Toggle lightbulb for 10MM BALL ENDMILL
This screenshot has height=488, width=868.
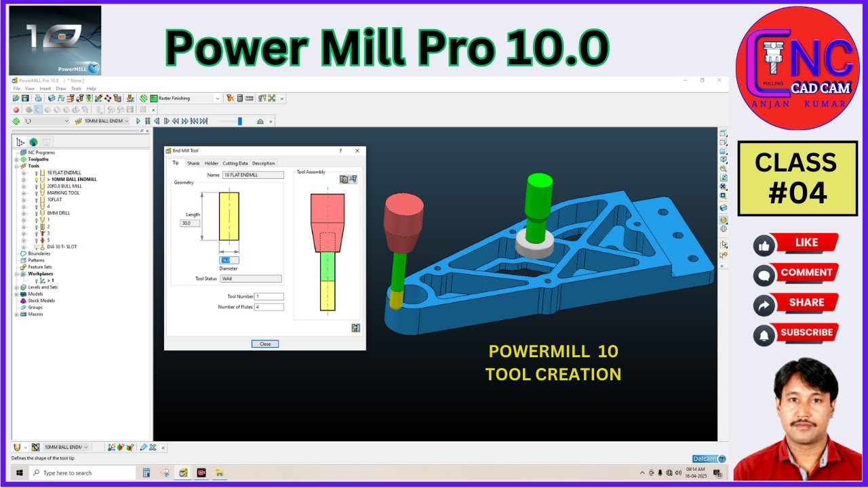(37, 179)
